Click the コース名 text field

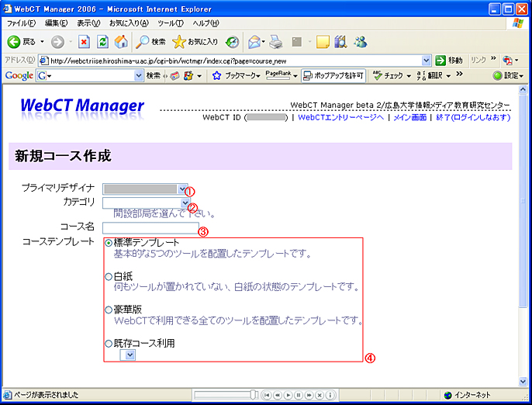click(x=150, y=228)
